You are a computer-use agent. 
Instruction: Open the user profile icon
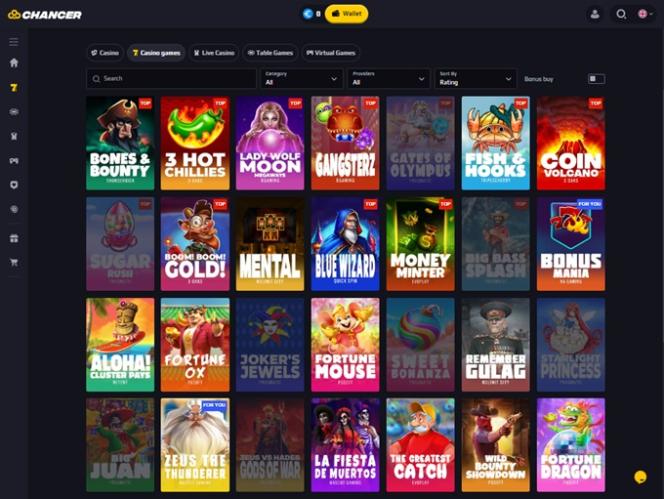[x=595, y=14]
